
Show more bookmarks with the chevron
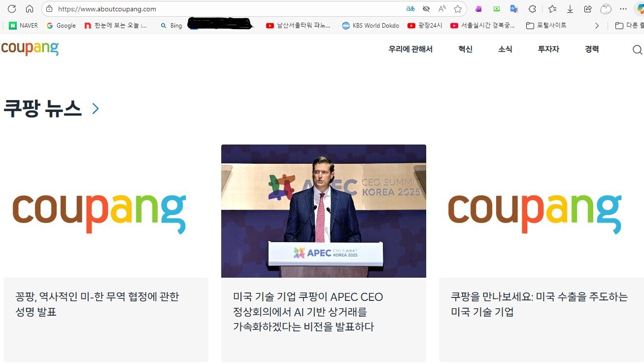click(597, 26)
